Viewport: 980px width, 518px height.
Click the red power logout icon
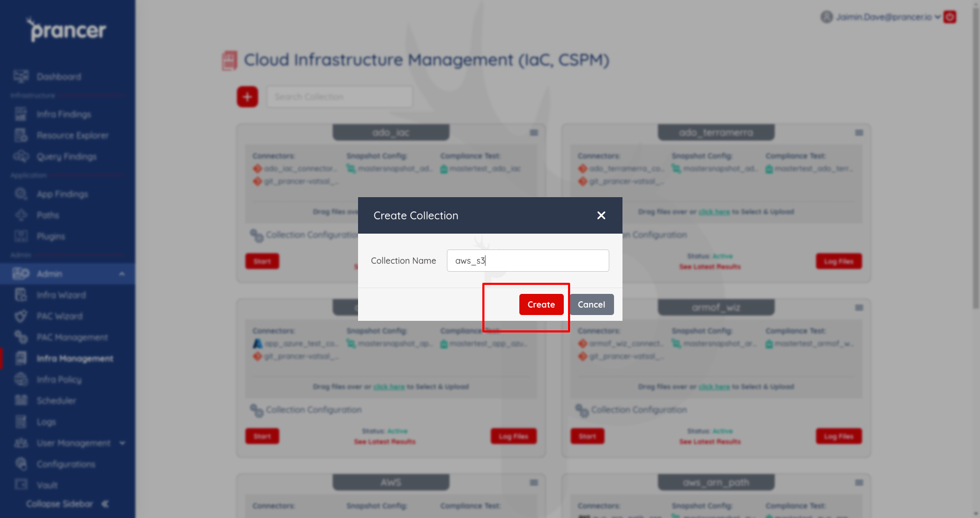(x=950, y=17)
